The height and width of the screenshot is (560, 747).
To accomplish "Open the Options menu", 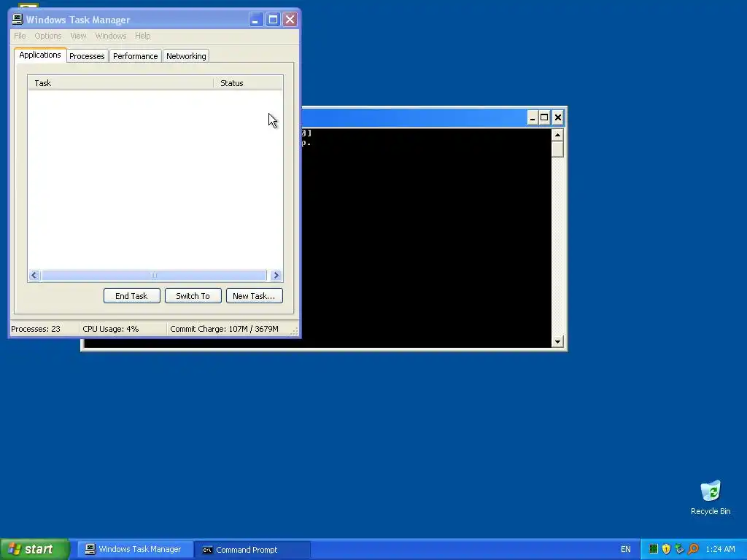I will (x=48, y=36).
